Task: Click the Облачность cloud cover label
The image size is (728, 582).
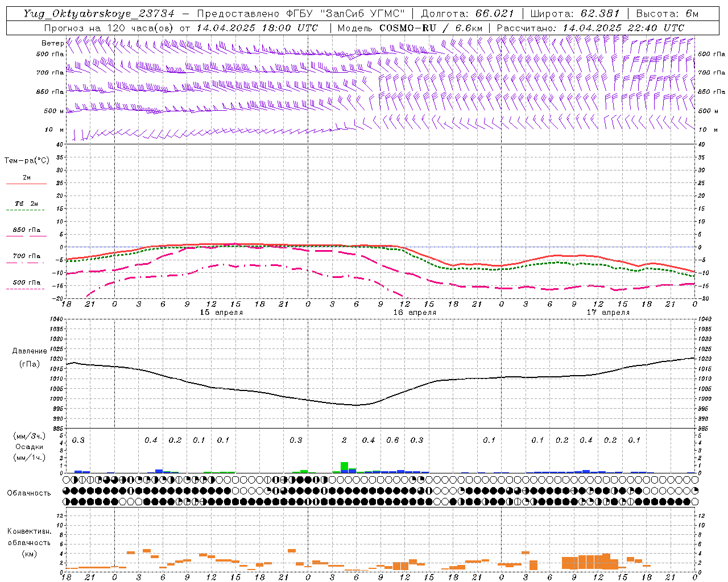Action: click(x=29, y=493)
